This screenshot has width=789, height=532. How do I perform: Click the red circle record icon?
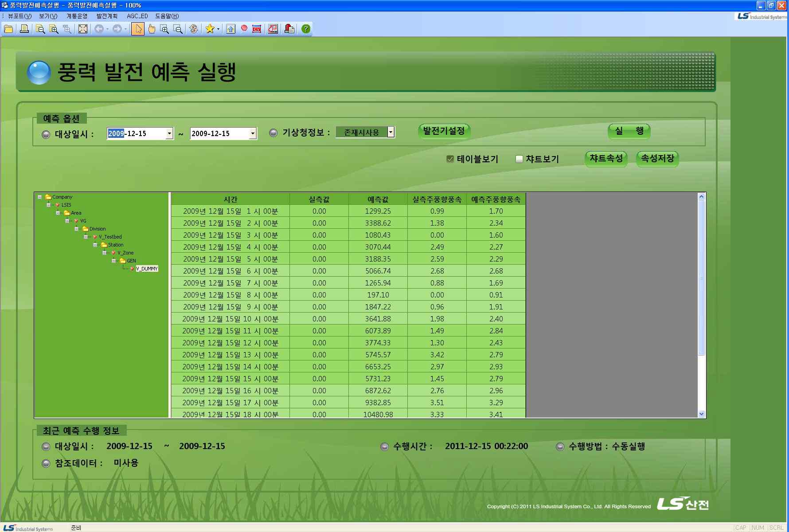(244, 28)
